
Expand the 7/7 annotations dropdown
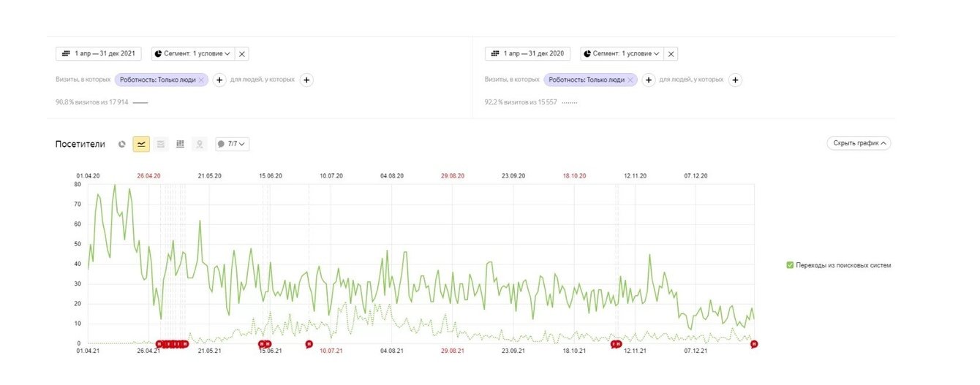[232, 144]
